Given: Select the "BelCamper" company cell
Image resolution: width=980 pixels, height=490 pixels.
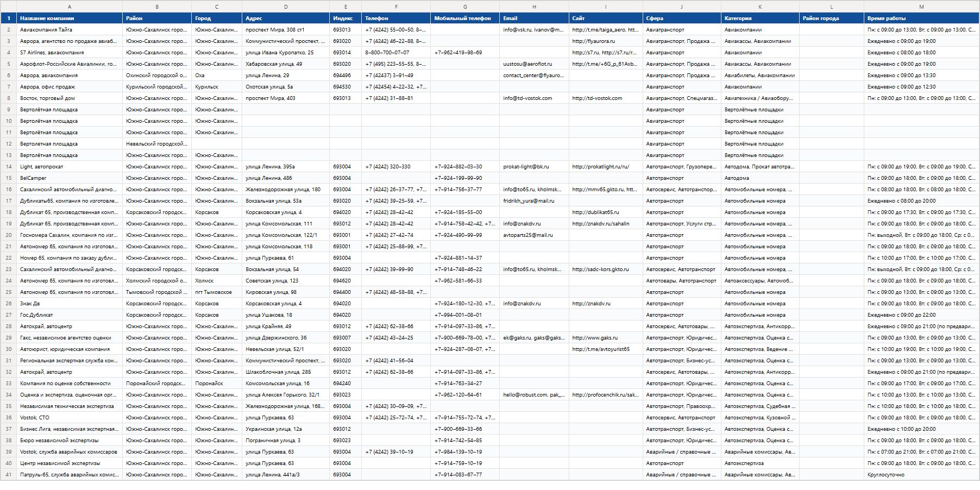Looking at the screenshot, I should [x=70, y=178].
